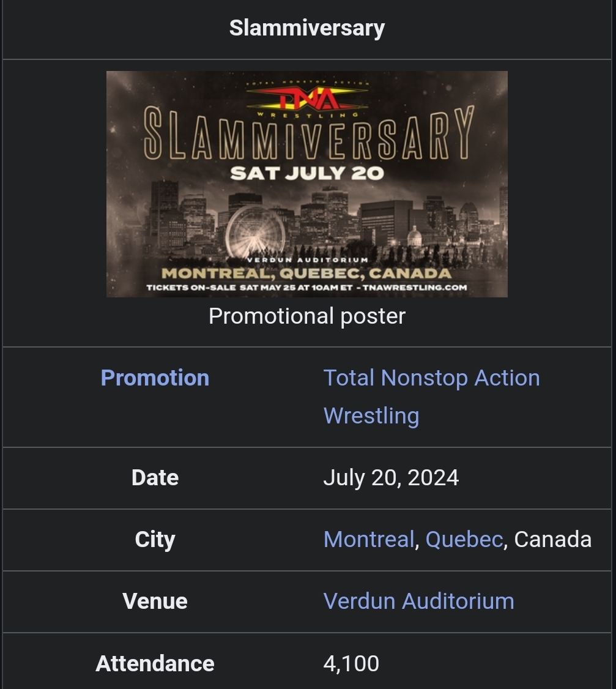The width and height of the screenshot is (616, 689).
Task: Click the "Promotional poster" caption
Action: click(307, 316)
